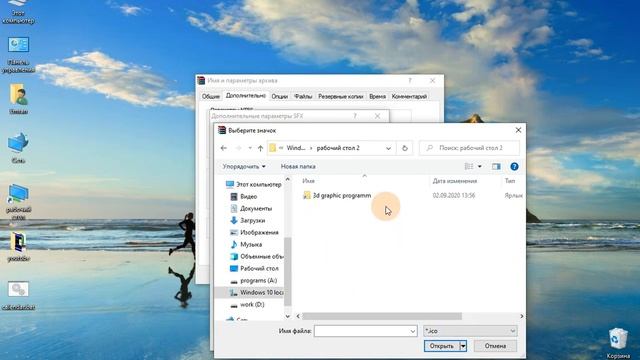Sort by 'Имя' column header
640x360 pixels.
309,181
